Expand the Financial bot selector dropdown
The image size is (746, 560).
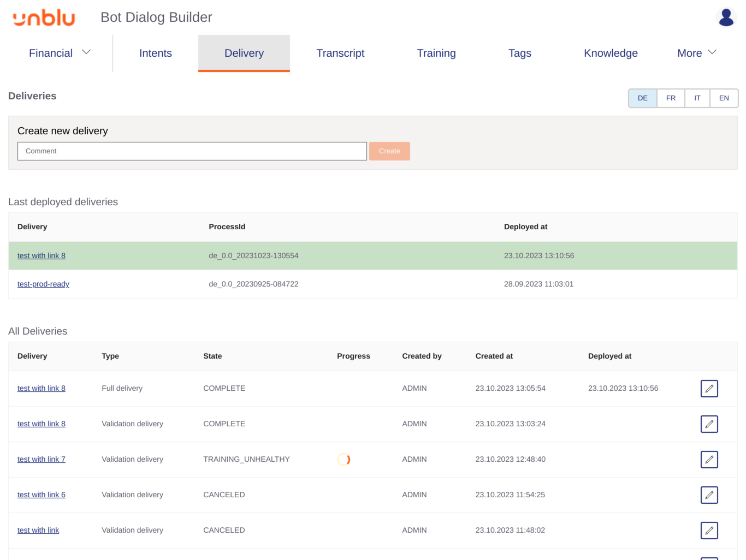click(86, 52)
